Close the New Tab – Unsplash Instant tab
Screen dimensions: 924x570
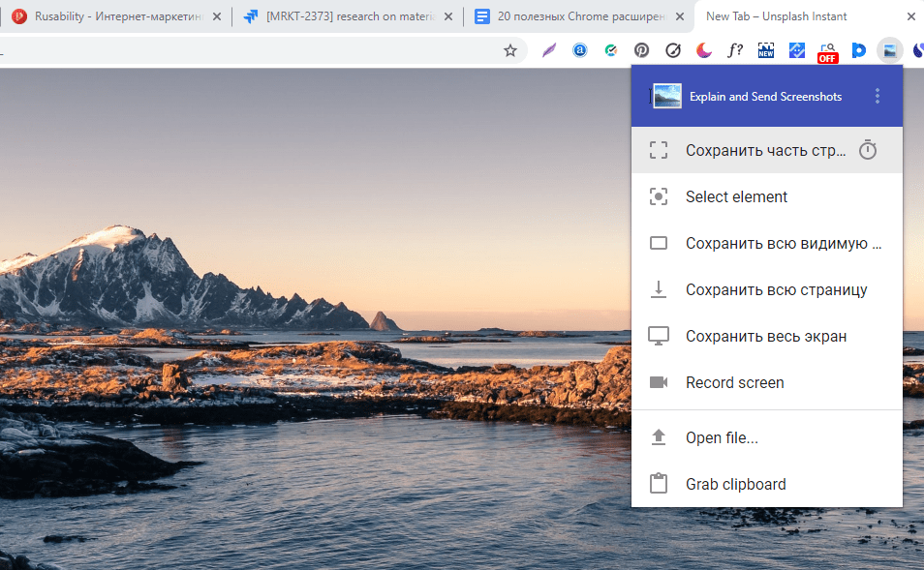909,16
